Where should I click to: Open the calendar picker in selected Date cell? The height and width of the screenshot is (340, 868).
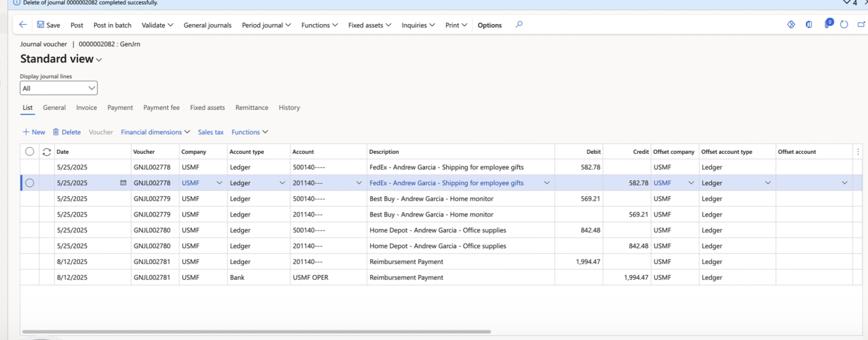pos(123,183)
